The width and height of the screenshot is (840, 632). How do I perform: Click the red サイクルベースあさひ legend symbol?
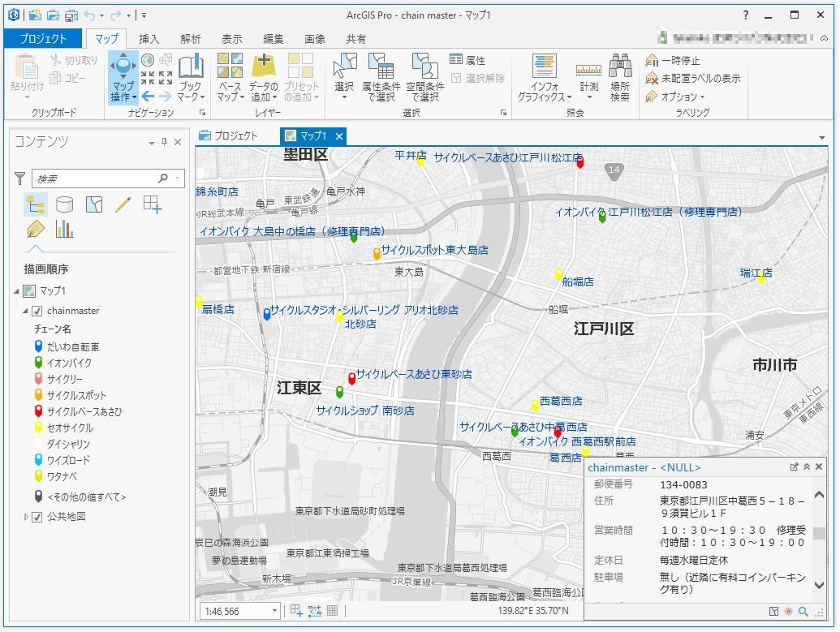(x=39, y=411)
